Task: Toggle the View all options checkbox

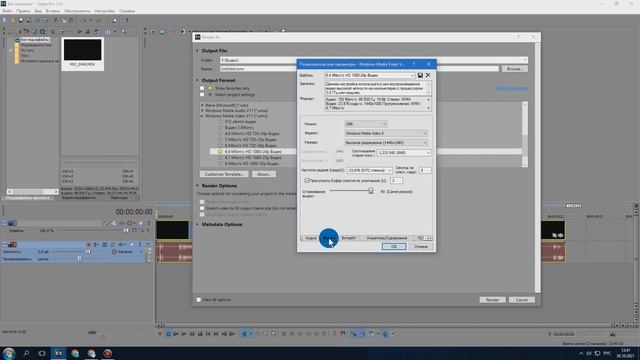Action: [x=199, y=300]
